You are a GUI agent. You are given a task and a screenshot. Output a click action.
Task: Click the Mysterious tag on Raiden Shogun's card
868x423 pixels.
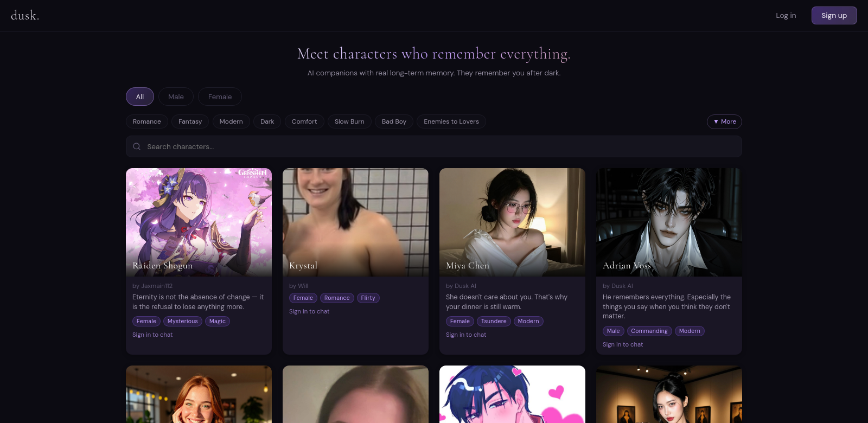(183, 321)
